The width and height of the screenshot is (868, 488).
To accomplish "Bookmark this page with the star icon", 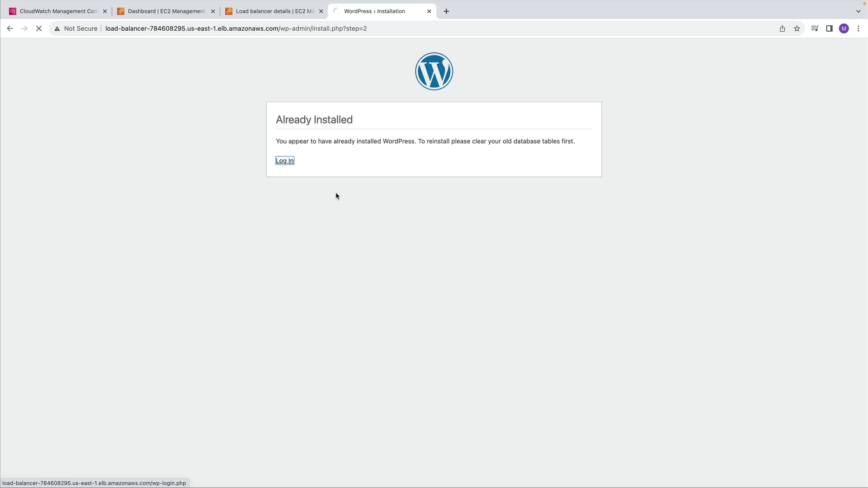I will (x=797, y=28).
